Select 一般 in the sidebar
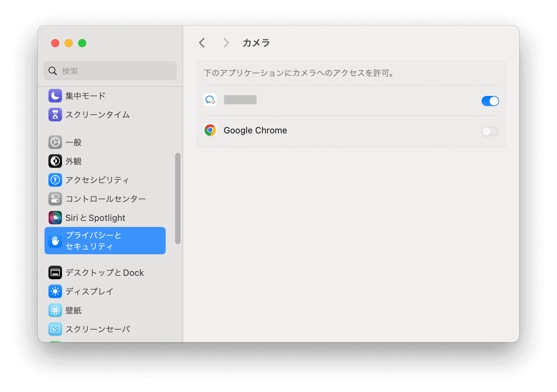The image size is (557, 392). tap(105, 142)
